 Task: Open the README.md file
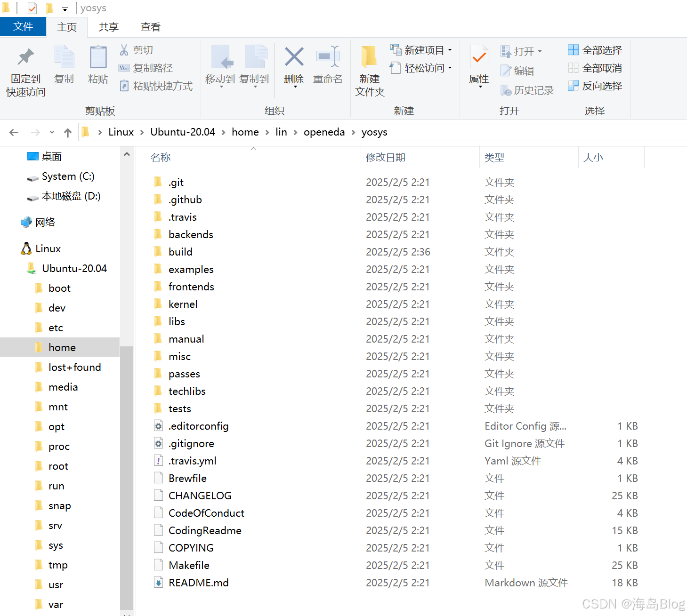tap(198, 582)
